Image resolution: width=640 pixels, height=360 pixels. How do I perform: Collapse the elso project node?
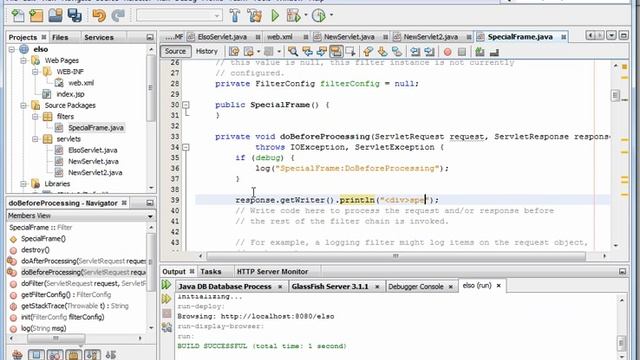[12, 49]
